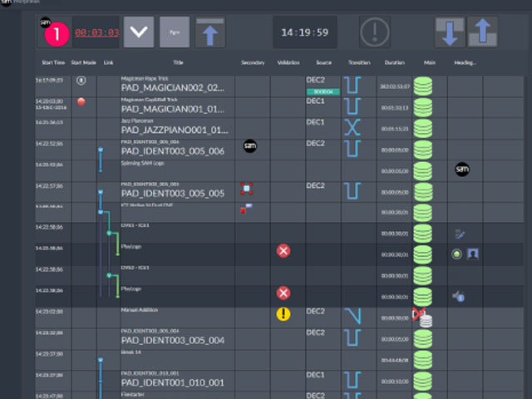Click the SAM logo icon in Secondary column
Viewport: 532px width, 399px height.
click(x=249, y=146)
